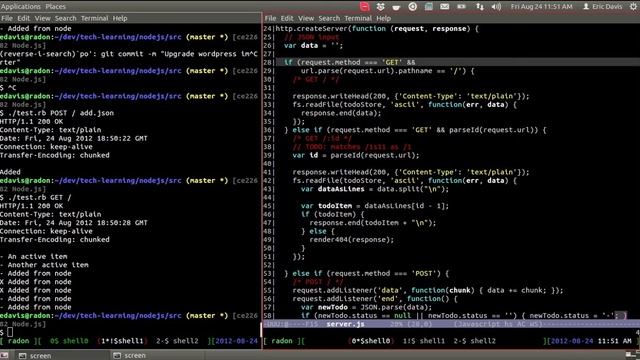Open File menu in left terminal
The height and width of the screenshot is (360, 640).
(x=7, y=18)
